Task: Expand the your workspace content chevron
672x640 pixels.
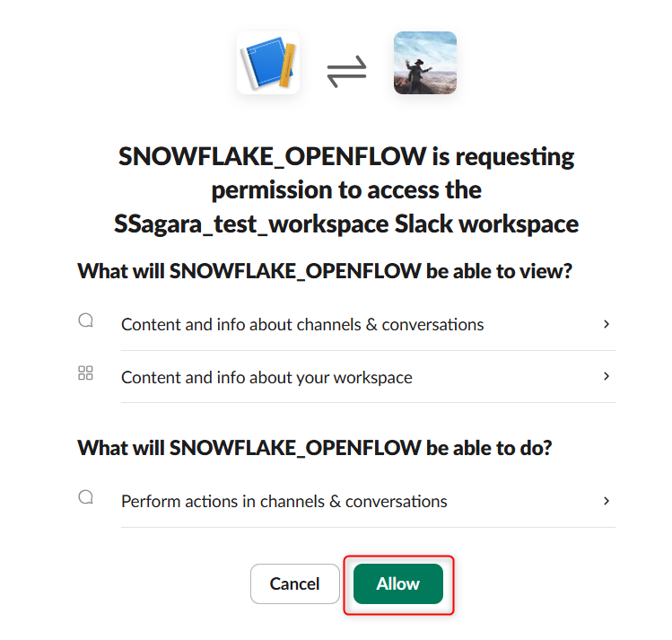Action: coord(607,377)
